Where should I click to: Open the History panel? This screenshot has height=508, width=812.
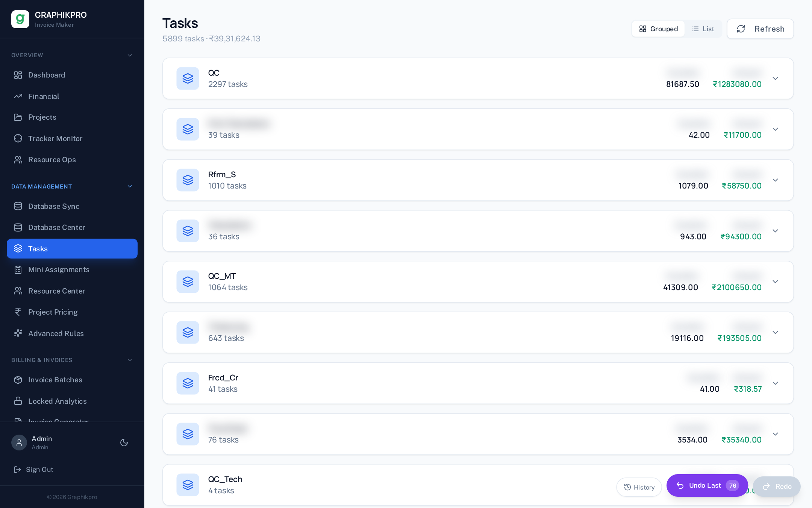pos(639,487)
